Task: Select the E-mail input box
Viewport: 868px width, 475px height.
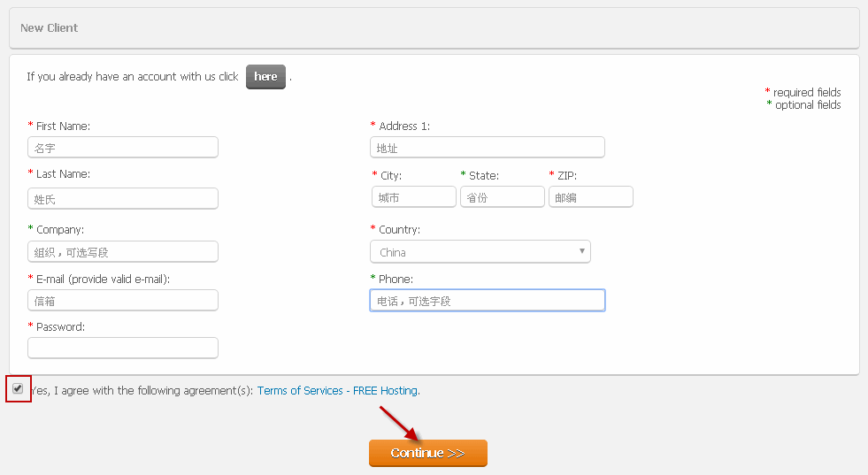Action: coord(123,300)
